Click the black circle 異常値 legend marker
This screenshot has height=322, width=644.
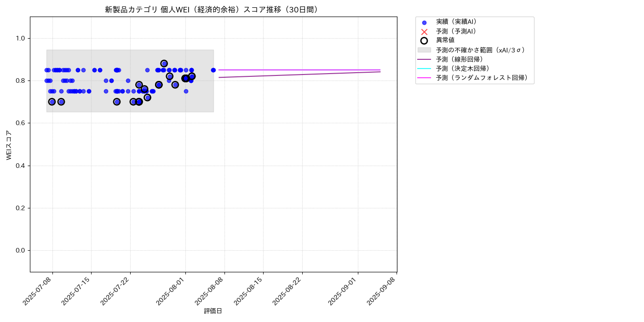[x=424, y=40]
